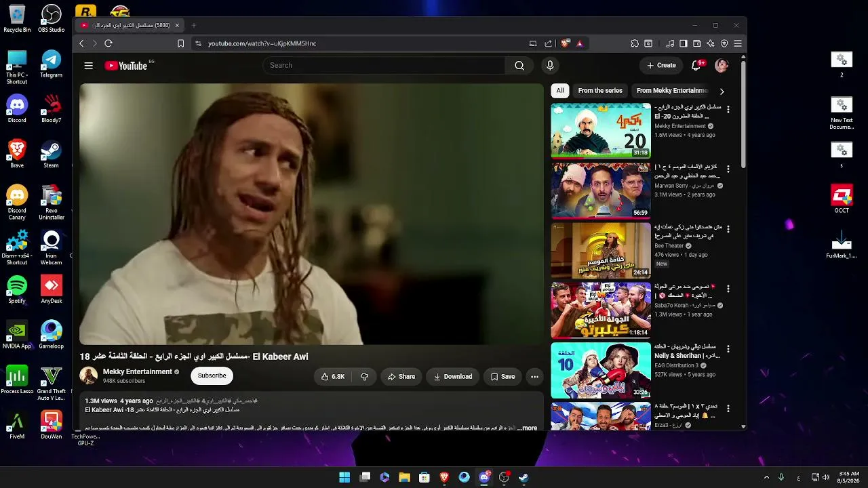868x488 pixels.
Task: Click the browser address bar URL
Action: click(x=262, y=43)
